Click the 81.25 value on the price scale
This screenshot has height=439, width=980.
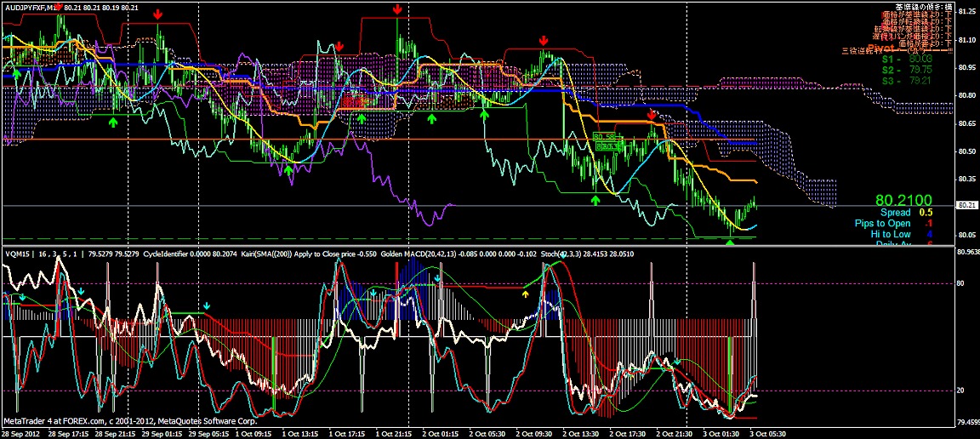click(966, 12)
